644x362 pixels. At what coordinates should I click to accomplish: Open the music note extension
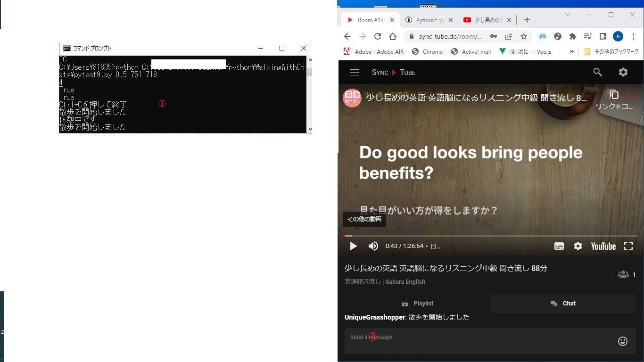(558, 36)
